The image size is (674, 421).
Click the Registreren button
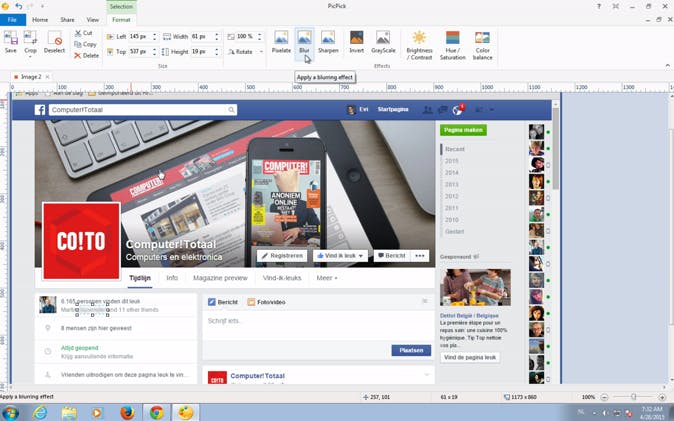tap(282, 256)
